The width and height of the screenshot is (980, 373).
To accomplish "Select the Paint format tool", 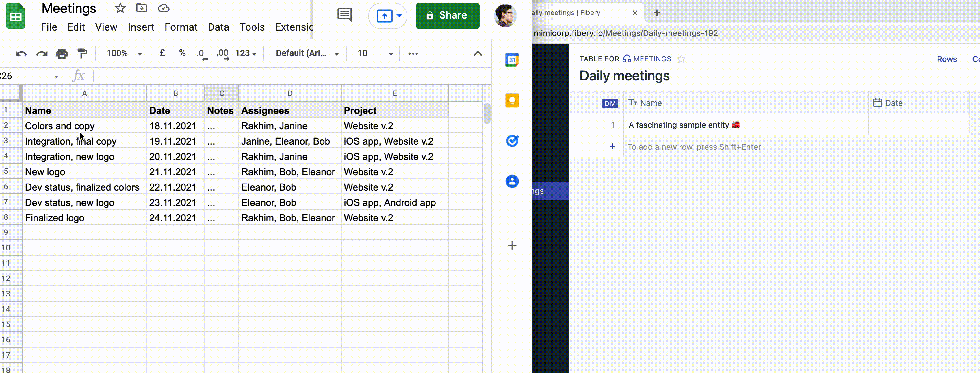I will [x=82, y=53].
